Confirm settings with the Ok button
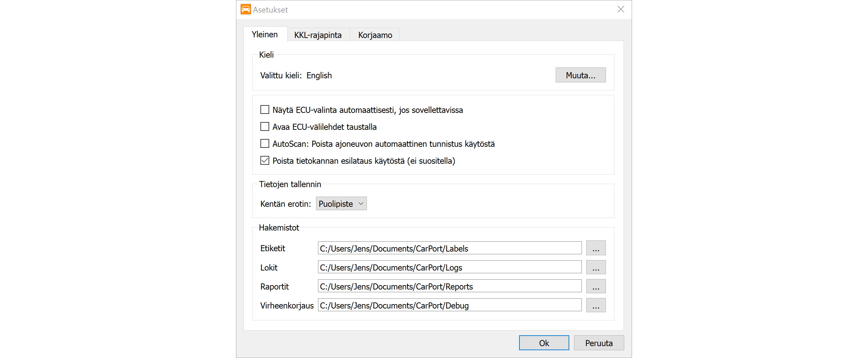This screenshot has width=868, height=358. pyautogui.click(x=544, y=343)
